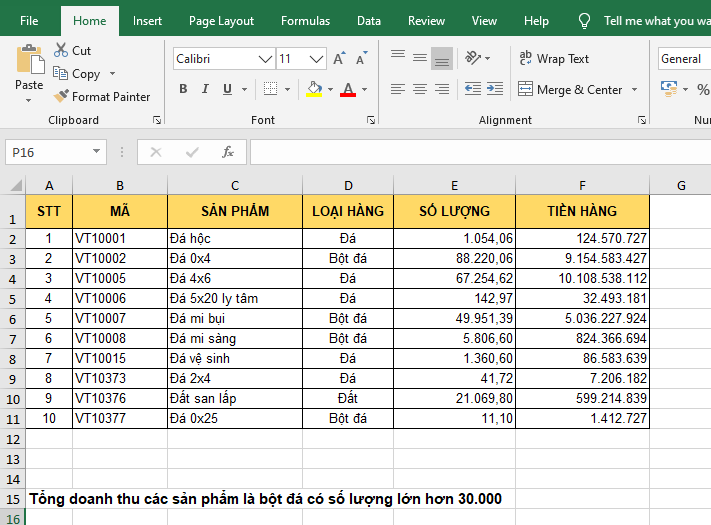Click Increase Font Size icon
711x525 pixels.
coord(339,59)
